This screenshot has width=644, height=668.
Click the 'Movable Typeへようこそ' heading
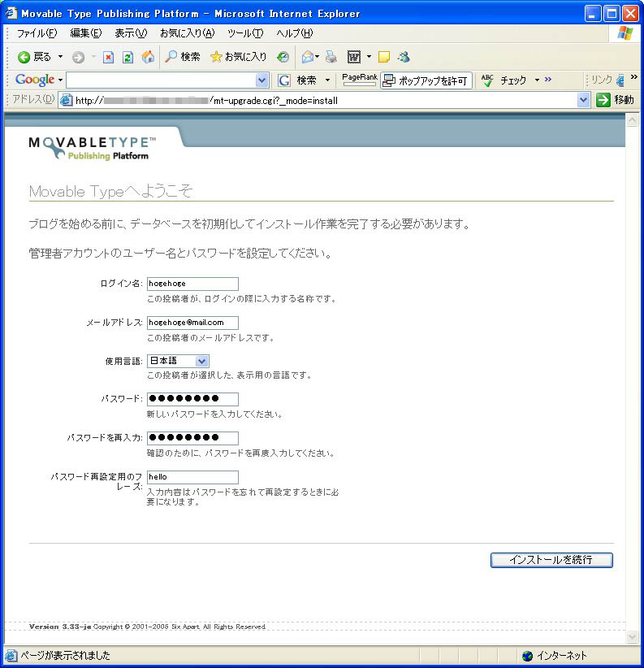(110, 191)
